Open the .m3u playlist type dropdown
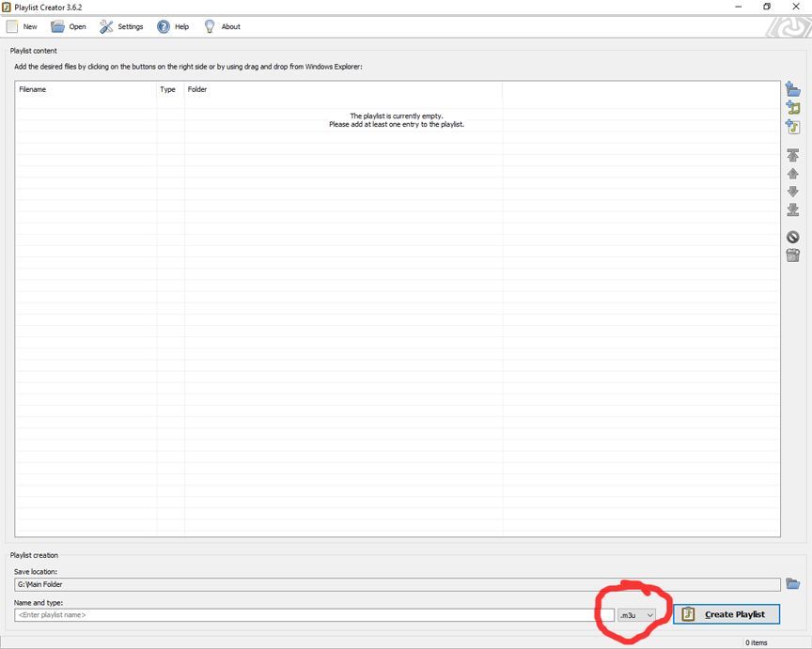This screenshot has height=649, width=812. (x=636, y=615)
